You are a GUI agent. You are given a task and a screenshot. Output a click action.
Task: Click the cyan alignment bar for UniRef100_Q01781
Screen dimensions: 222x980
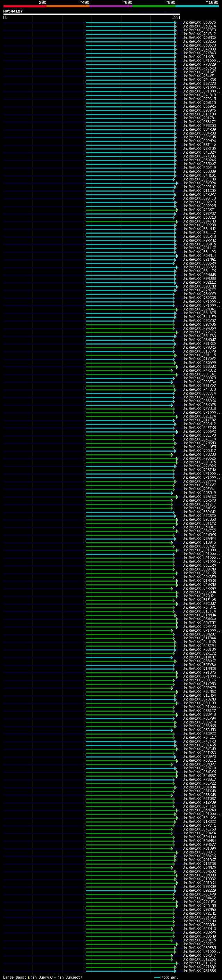(x=131, y=118)
